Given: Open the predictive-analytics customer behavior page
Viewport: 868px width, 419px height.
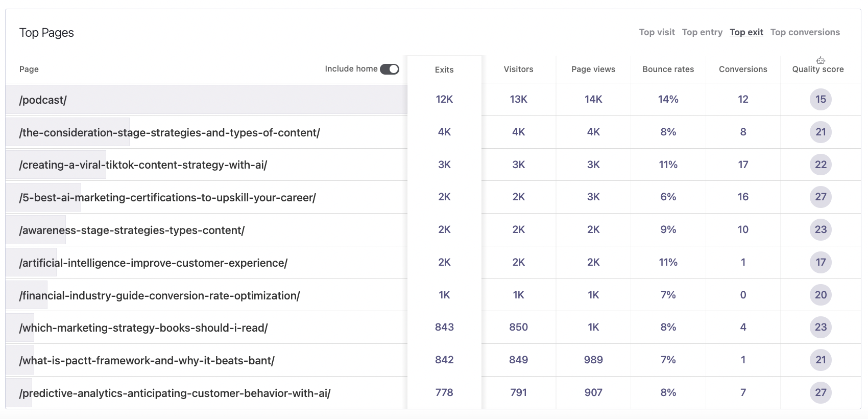Looking at the screenshot, I should 175,393.
